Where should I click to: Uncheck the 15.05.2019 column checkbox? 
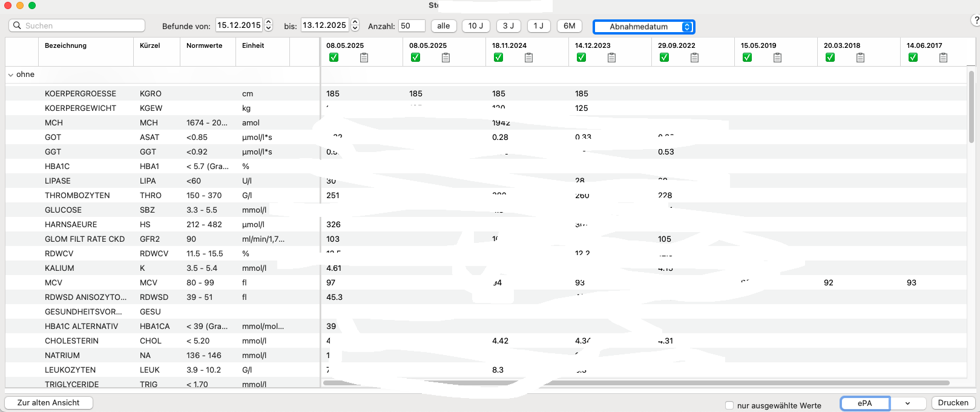[x=747, y=58]
